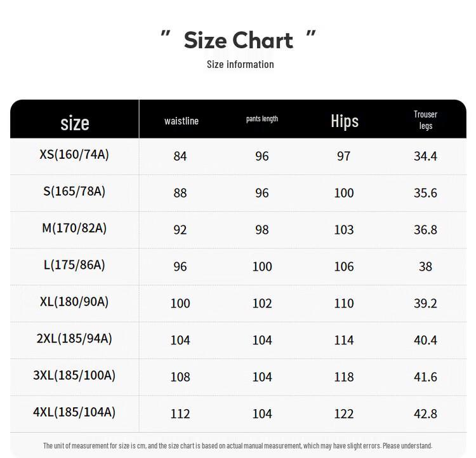Click the 3XL(185/100A) size row label
The image size is (476, 458).
(x=74, y=375)
